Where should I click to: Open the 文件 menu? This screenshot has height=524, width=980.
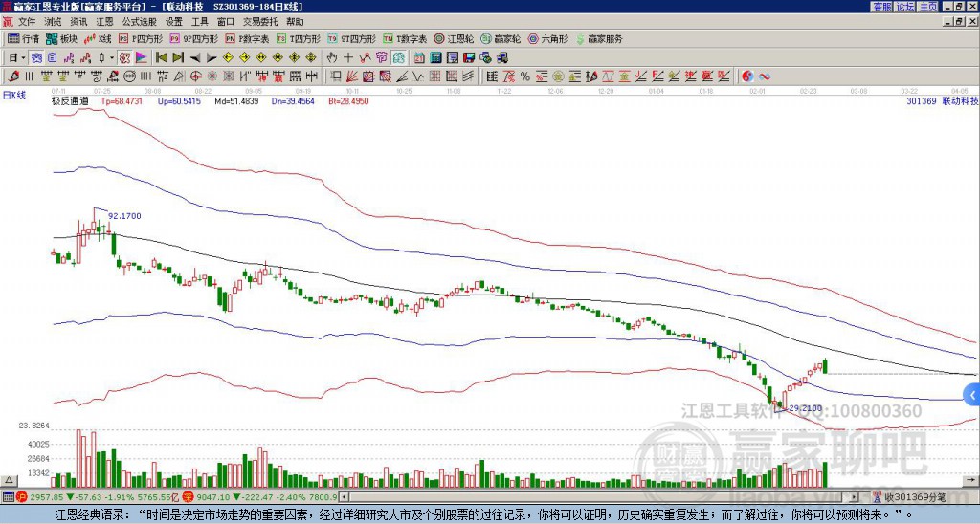tap(27, 22)
